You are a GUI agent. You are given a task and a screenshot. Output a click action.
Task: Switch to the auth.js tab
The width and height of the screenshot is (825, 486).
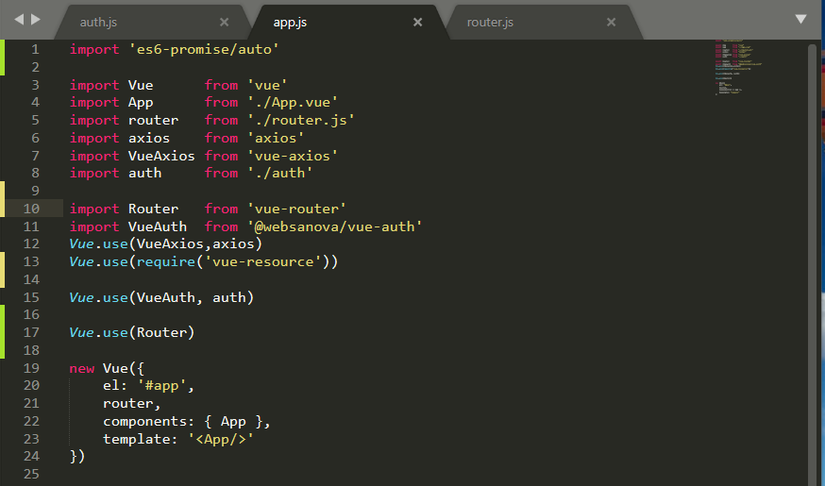click(x=98, y=22)
